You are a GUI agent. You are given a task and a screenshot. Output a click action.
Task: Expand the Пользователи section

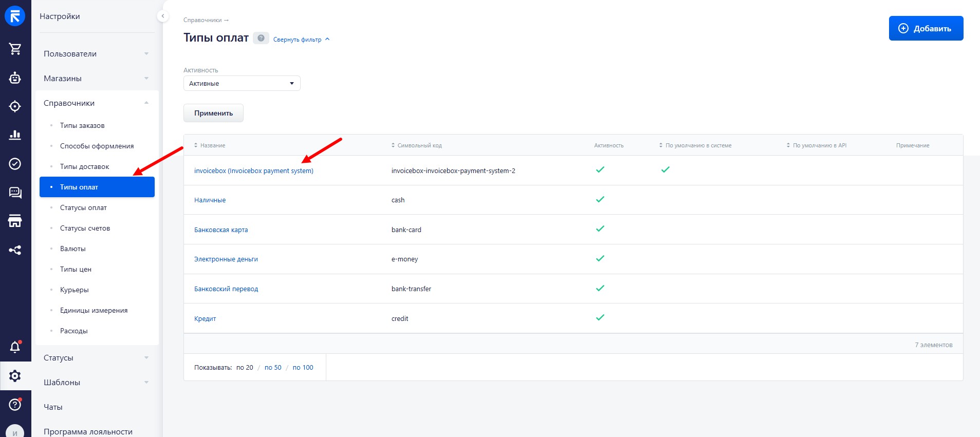(97, 53)
